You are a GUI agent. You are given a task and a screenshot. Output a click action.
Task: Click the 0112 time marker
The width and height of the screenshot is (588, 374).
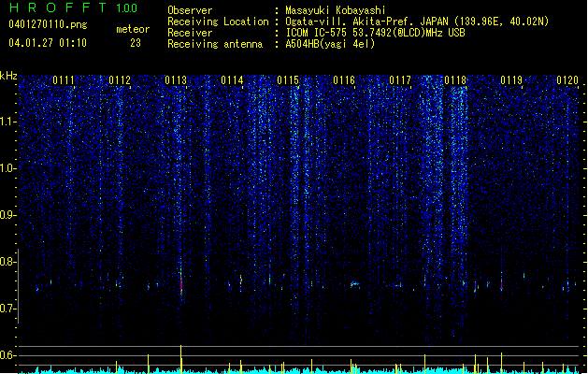tap(120, 79)
